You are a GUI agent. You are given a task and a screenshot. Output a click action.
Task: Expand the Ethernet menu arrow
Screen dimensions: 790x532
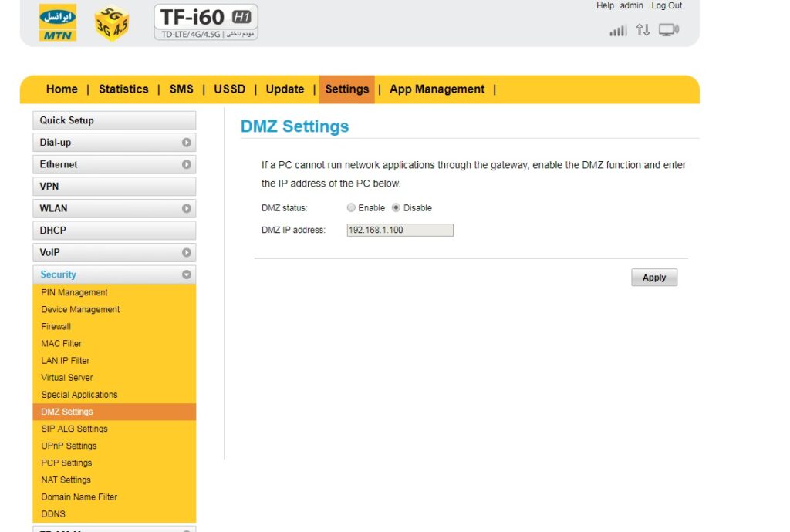tap(187, 164)
